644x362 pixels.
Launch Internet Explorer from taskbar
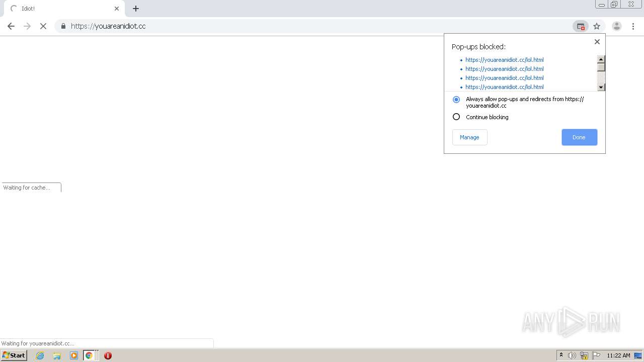pyautogui.click(x=40, y=355)
